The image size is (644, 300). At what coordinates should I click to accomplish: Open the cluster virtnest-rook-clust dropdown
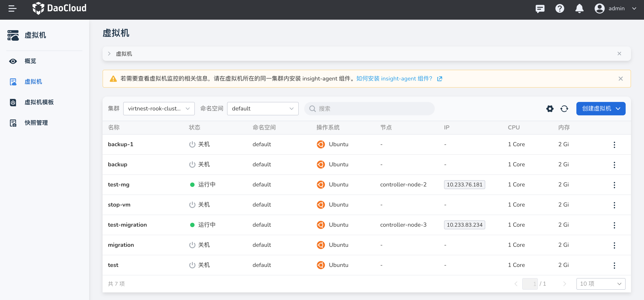point(159,109)
